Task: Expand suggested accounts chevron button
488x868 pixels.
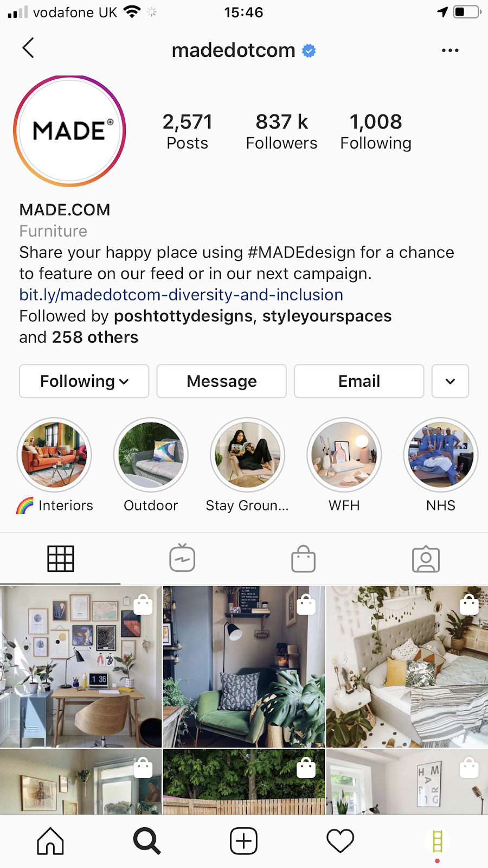Action: pyautogui.click(x=450, y=381)
